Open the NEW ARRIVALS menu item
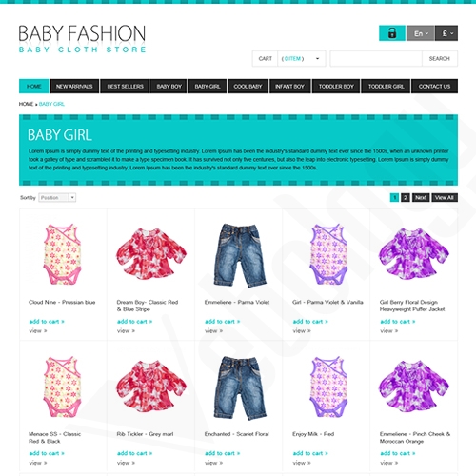The image size is (476, 476). [74, 87]
